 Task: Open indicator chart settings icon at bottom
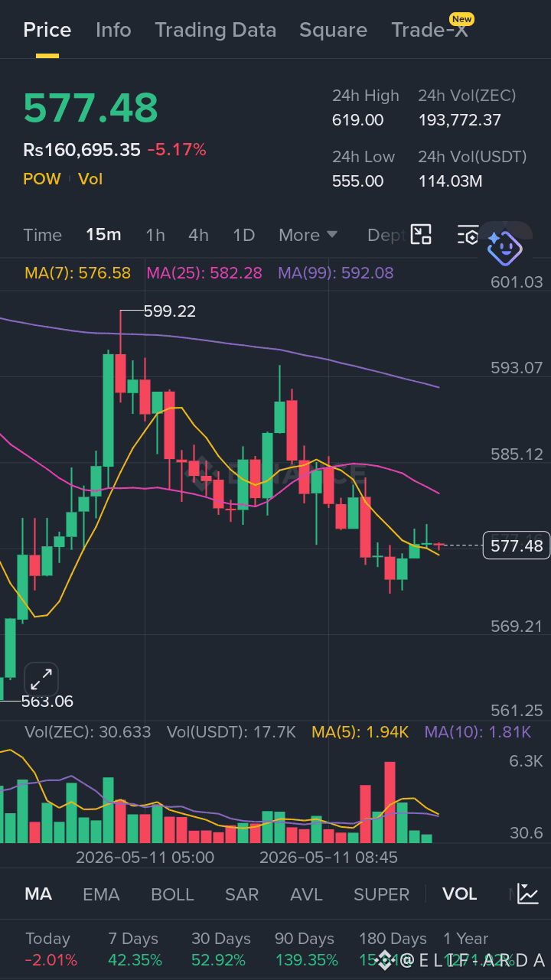click(528, 894)
